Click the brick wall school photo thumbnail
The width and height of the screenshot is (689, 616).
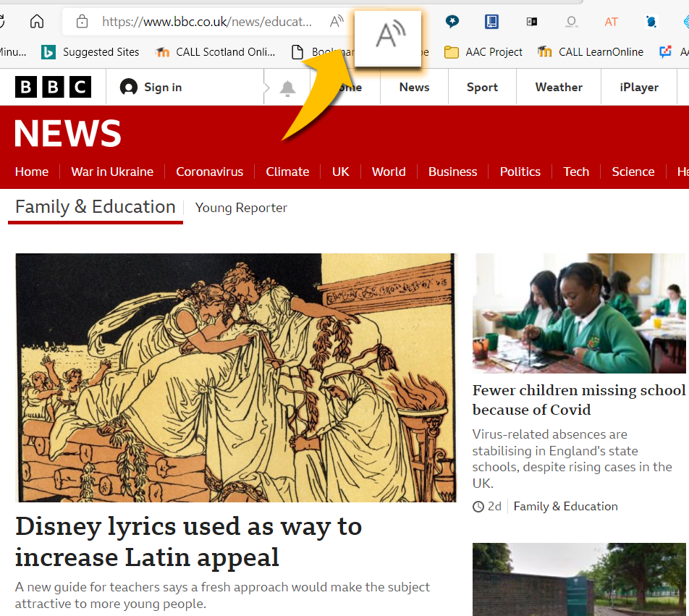[579, 579]
